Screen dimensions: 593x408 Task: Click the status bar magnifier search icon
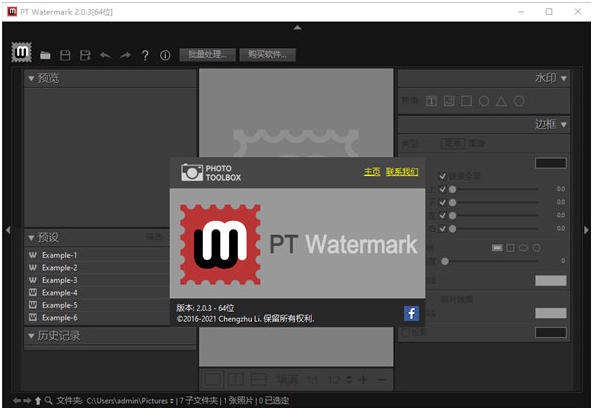point(48,400)
